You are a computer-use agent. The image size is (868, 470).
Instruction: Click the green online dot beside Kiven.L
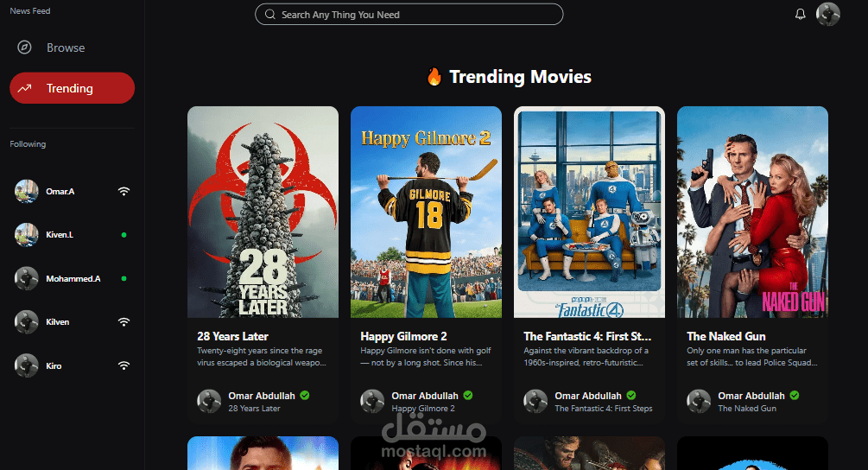124,235
